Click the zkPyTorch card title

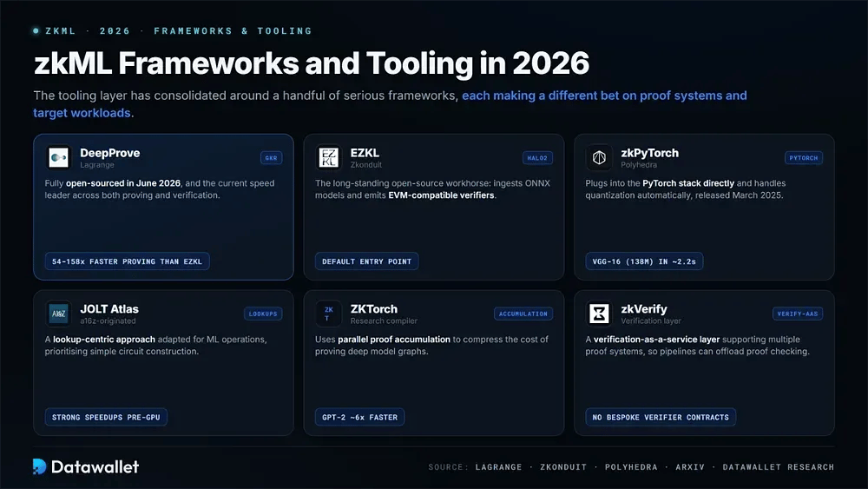click(649, 153)
